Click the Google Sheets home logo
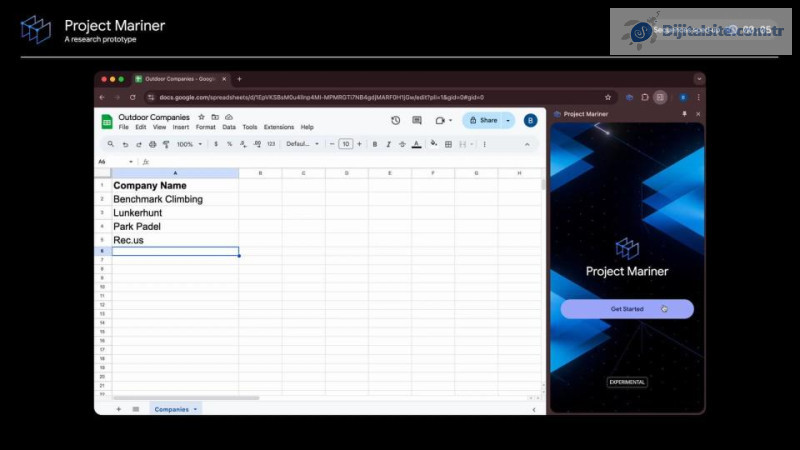 [x=107, y=121]
